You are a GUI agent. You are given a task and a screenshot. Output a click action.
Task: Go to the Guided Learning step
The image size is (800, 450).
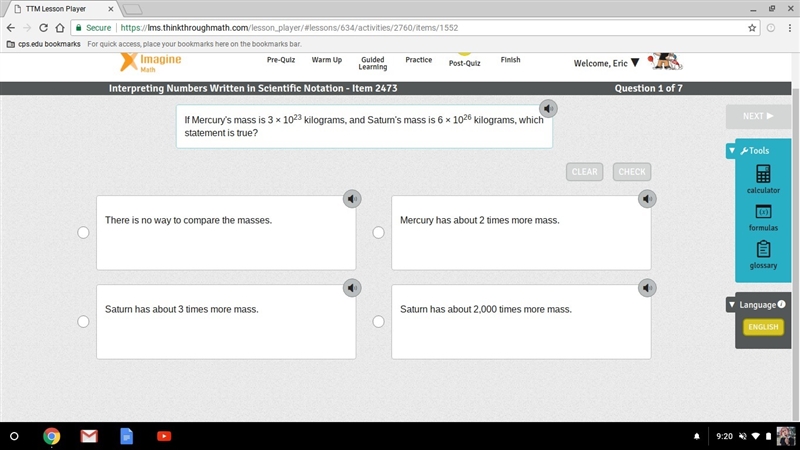pos(372,63)
